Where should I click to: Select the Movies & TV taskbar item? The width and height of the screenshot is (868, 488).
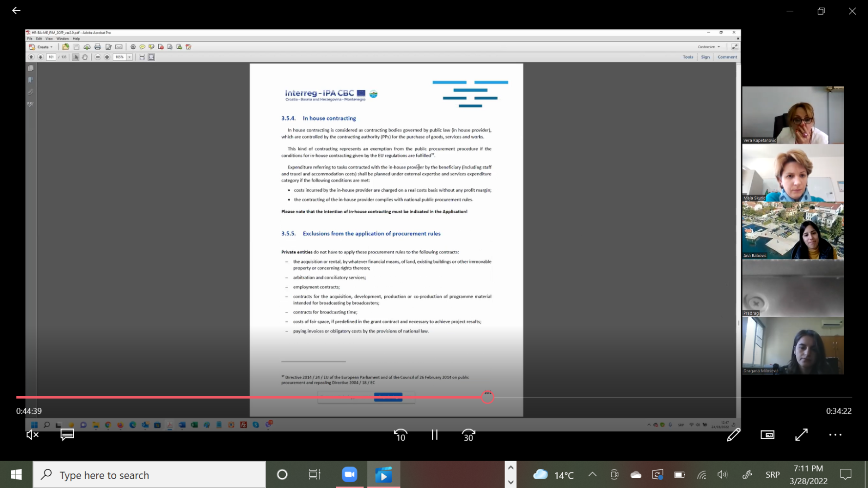coord(383,474)
